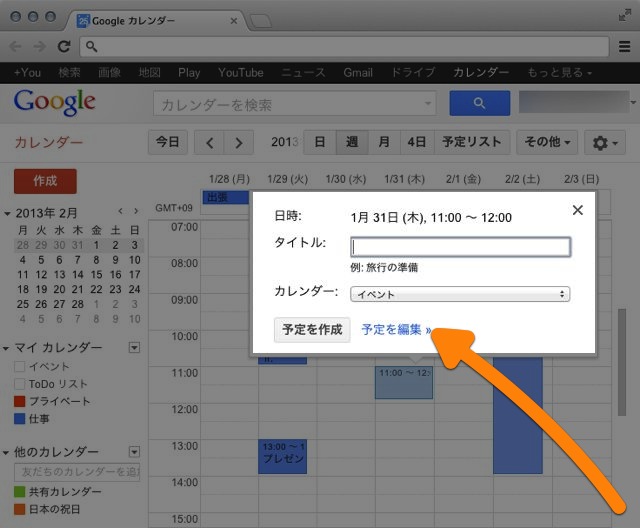Open a new browser tab
This screenshot has height=528, width=640.
pyautogui.click(x=260, y=21)
